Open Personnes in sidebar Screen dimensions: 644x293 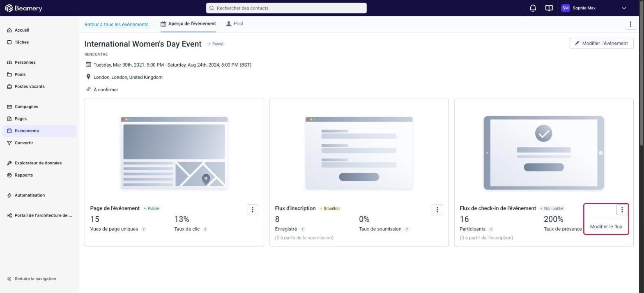[39, 62]
